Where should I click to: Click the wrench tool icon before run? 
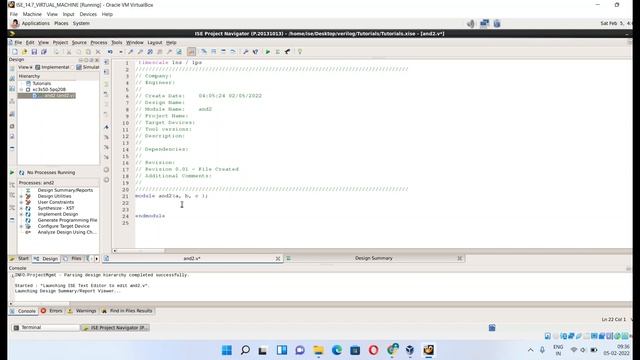pos(245,52)
